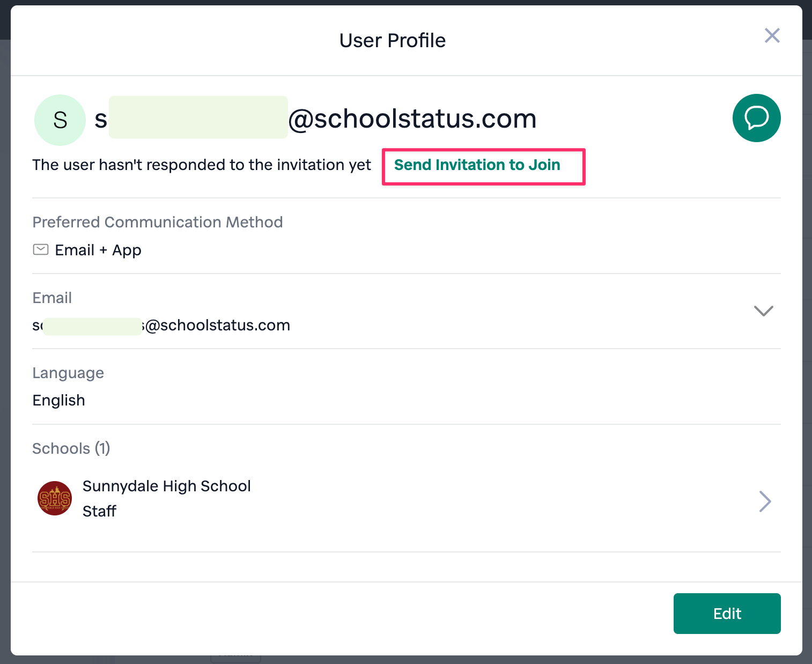Viewport: 812px width, 664px height.
Task: Close the User Profile dialog
Action: [x=772, y=35]
